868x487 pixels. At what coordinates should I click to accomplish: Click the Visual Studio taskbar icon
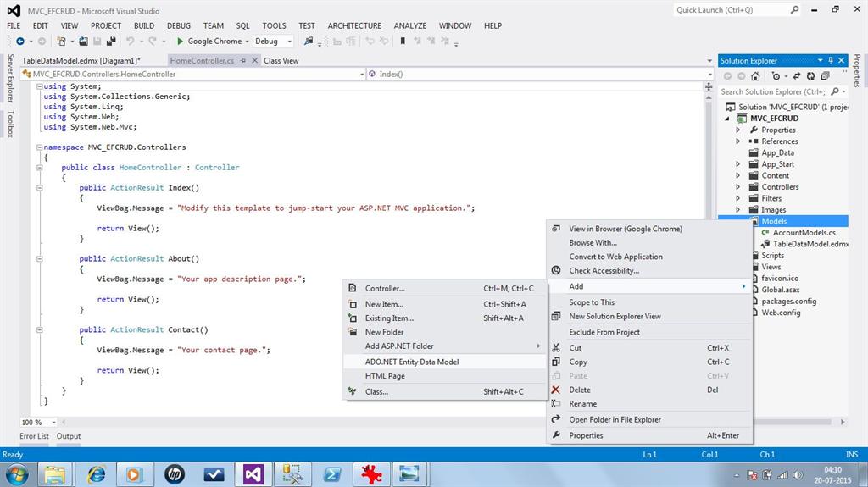point(253,474)
